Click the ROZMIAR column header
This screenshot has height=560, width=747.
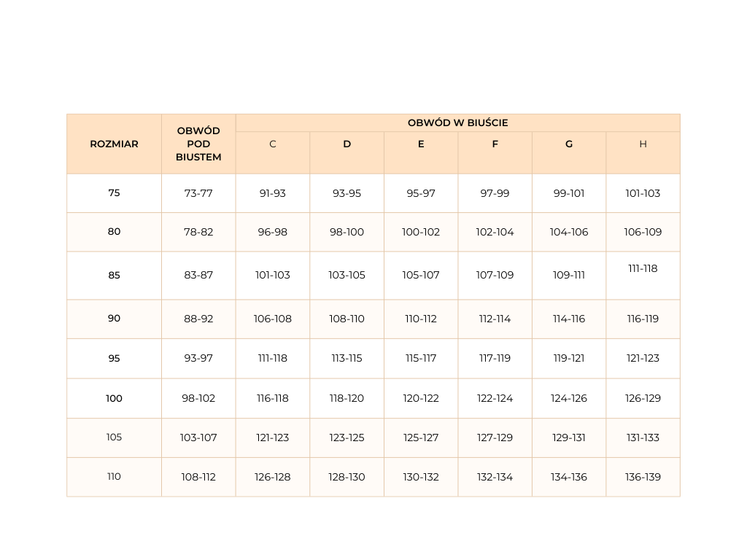[x=114, y=144]
